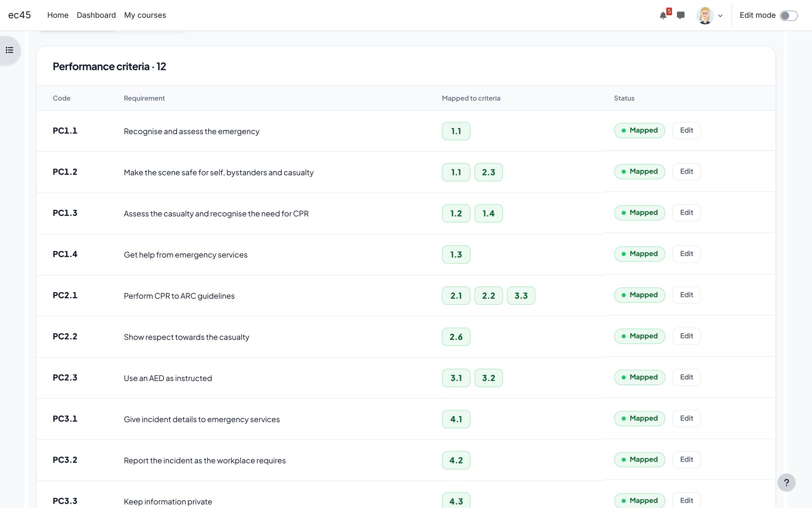Edit the PC1.2 mapping
This screenshot has width=812, height=508.
point(686,171)
